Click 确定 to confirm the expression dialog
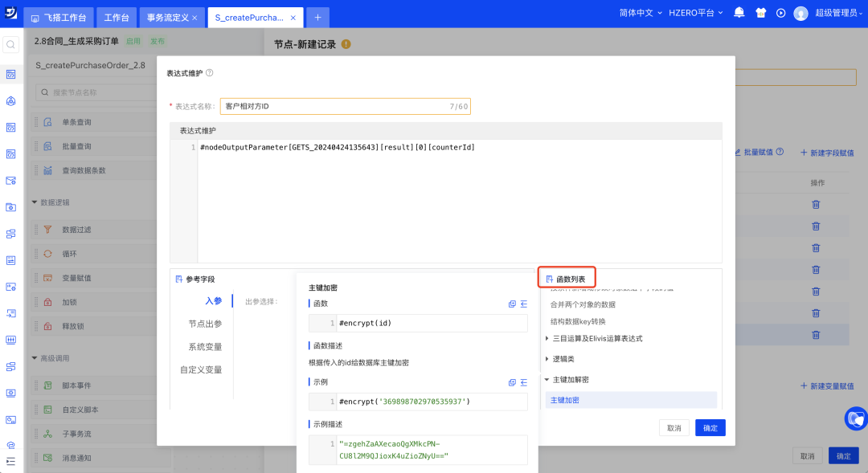The width and height of the screenshot is (868, 473). pos(710,428)
